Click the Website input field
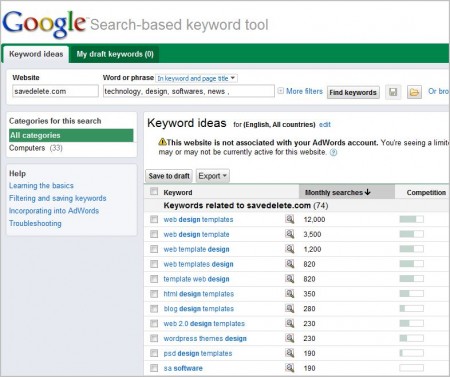The height and width of the screenshot is (377, 450). pos(55,91)
